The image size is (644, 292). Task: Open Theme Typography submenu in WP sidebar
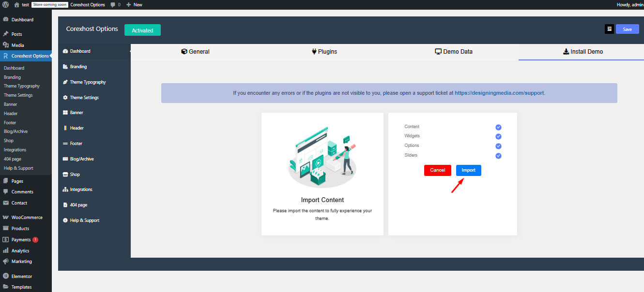(x=22, y=86)
